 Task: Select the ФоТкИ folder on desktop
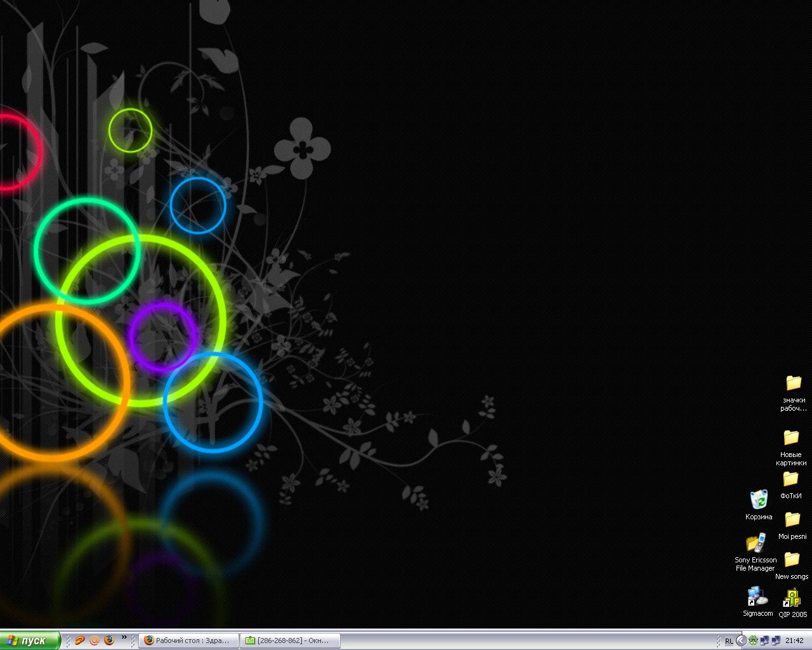[790, 479]
